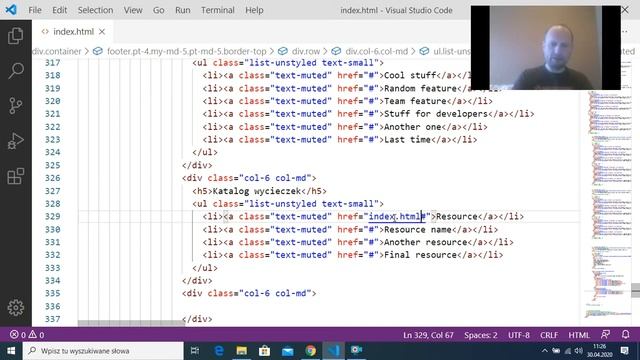
Task: Click the warnings count in status bar
Action: click(36, 335)
